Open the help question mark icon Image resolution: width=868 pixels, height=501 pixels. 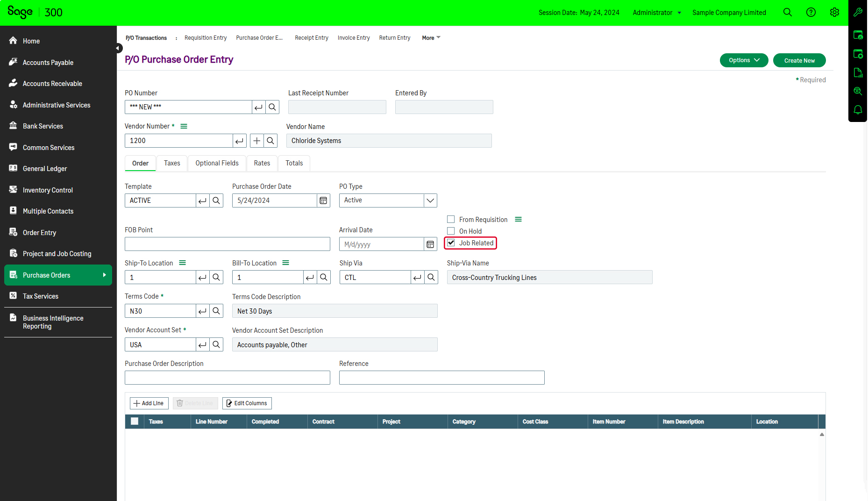coord(811,13)
